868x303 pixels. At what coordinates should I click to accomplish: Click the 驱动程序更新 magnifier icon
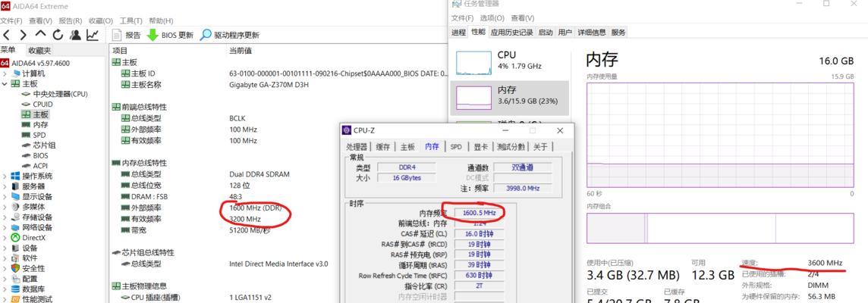tap(206, 35)
